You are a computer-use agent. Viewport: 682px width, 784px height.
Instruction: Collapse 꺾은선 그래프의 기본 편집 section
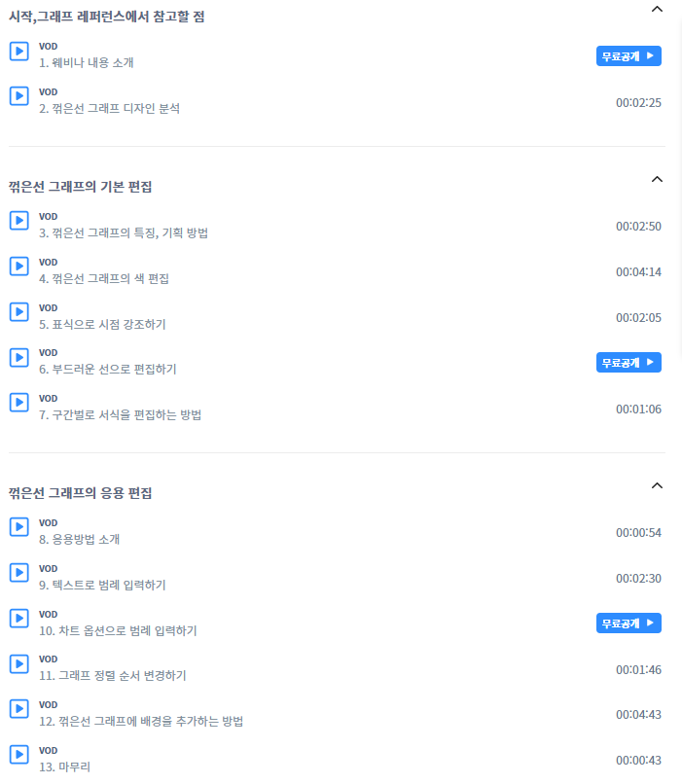657,180
